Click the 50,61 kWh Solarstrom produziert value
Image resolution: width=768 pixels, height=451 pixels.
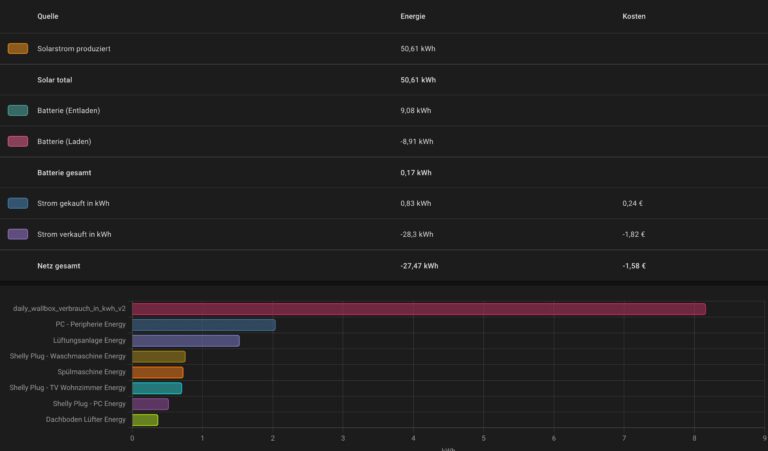418,48
